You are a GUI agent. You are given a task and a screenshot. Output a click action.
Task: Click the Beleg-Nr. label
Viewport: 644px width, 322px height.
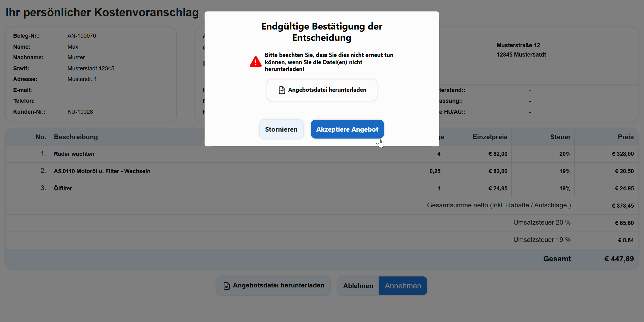tap(26, 36)
